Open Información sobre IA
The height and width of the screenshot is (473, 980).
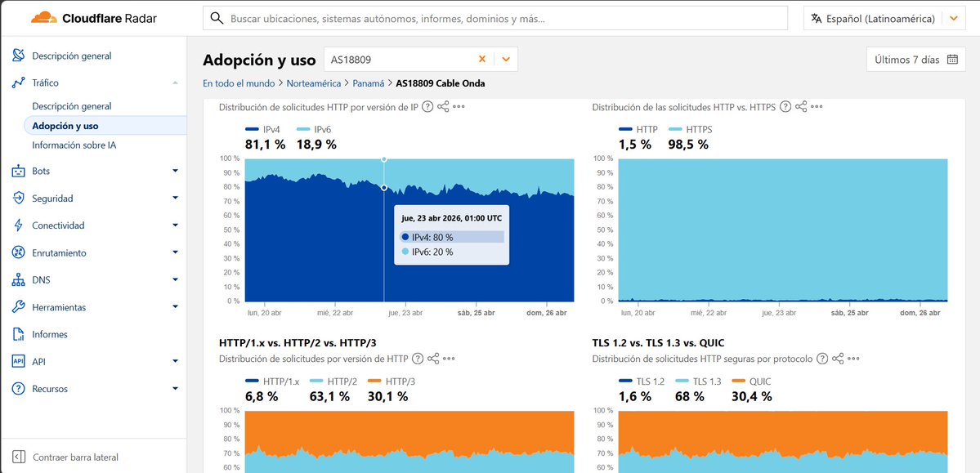[x=74, y=145]
